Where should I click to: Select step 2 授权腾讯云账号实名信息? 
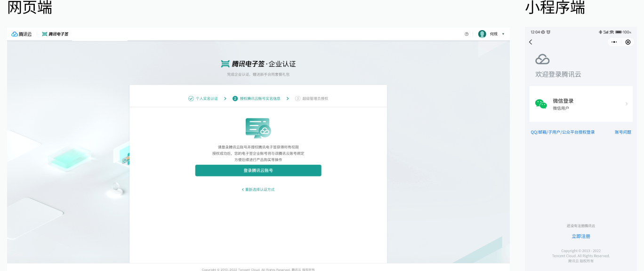pyautogui.click(x=257, y=98)
